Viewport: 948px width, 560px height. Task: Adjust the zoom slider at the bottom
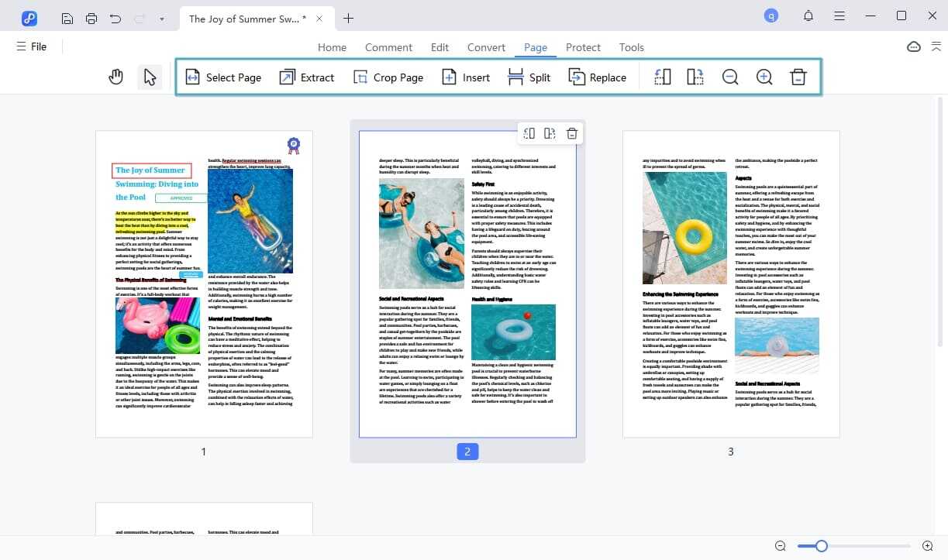(820, 546)
